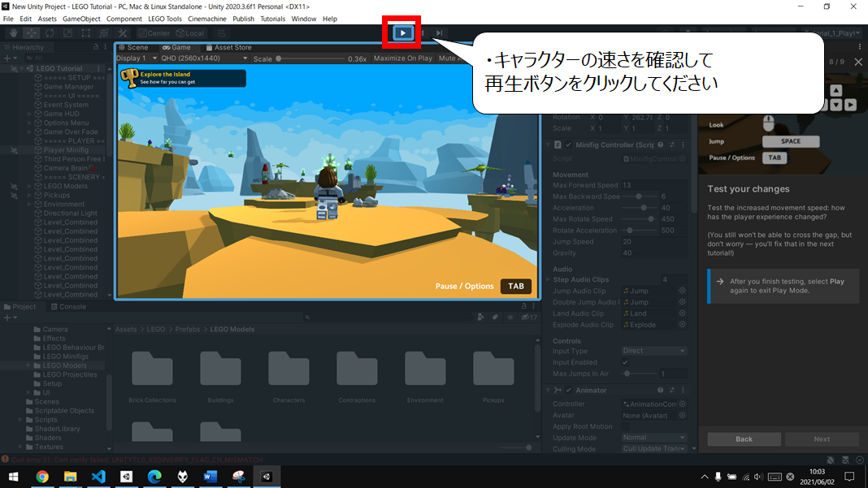Viewport: 868px width, 488px height.
Task: Click the Project search field
Action: pos(388,317)
